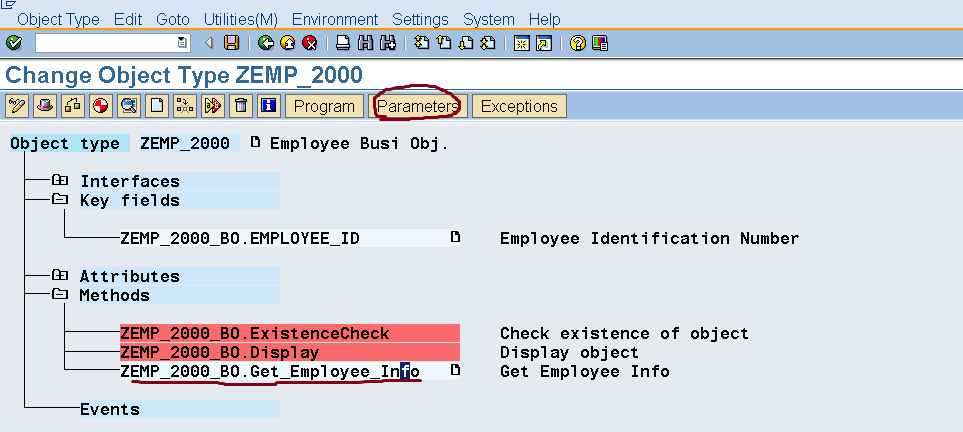The height and width of the screenshot is (432, 963).
Task: Open the Utilities(M) menu
Action: coord(241,20)
